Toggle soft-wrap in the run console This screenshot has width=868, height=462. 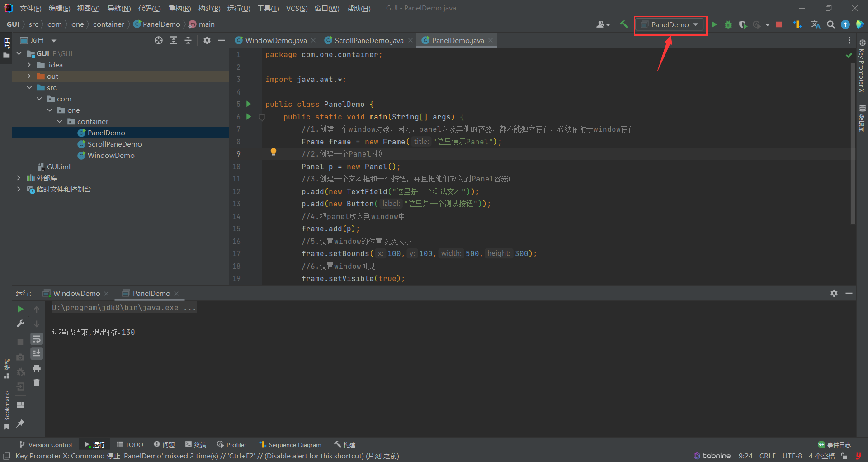coord(37,339)
